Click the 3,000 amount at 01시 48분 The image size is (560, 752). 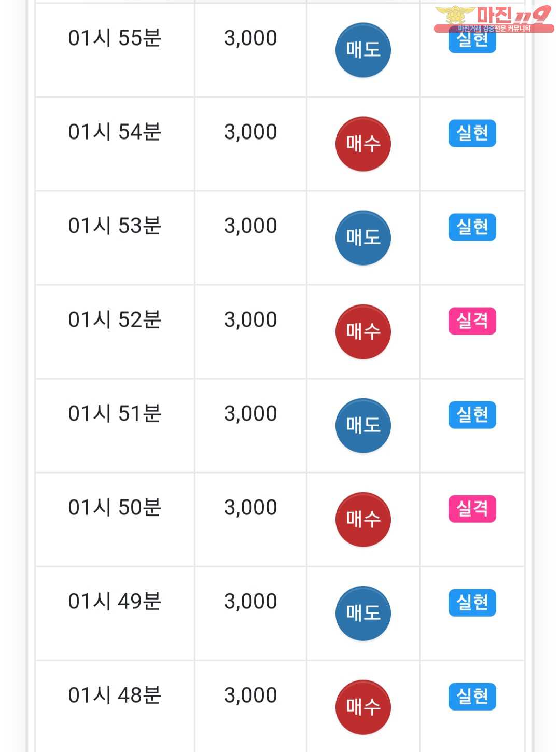(250, 695)
